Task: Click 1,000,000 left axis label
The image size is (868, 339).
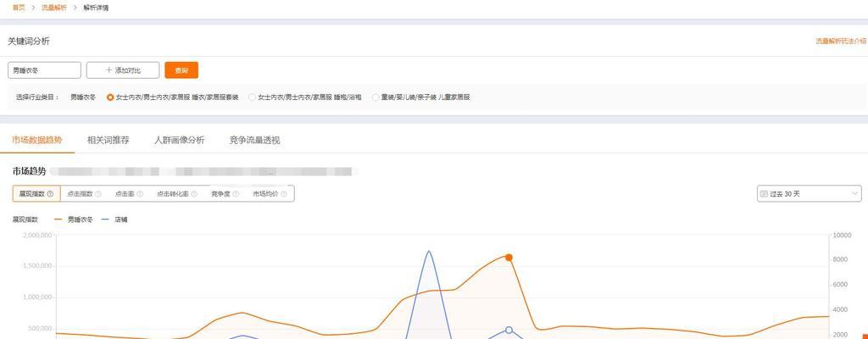Action: (37, 297)
